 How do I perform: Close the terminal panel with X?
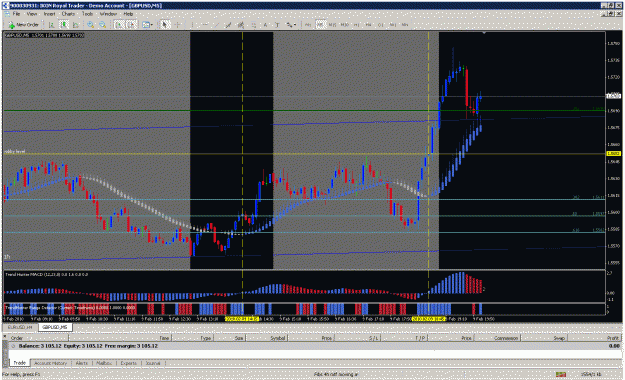tap(4, 337)
